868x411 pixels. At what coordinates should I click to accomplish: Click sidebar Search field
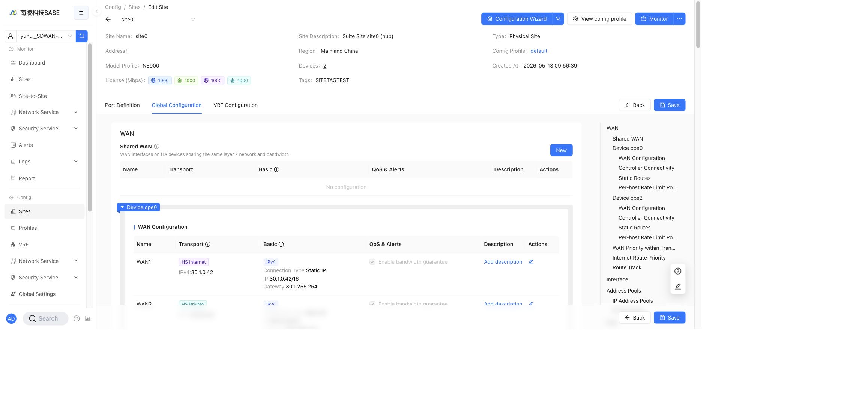(x=45, y=318)
